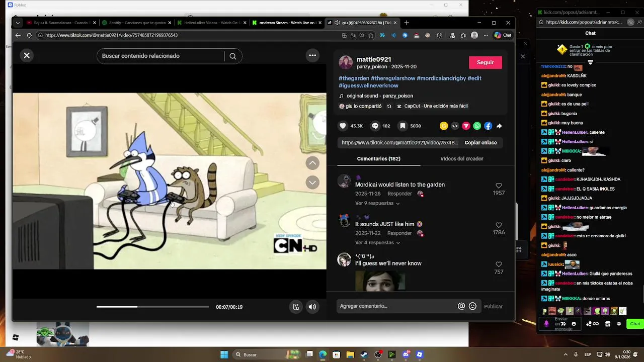Click the Buscar contenido relacionado search field

tap(162, 56)
